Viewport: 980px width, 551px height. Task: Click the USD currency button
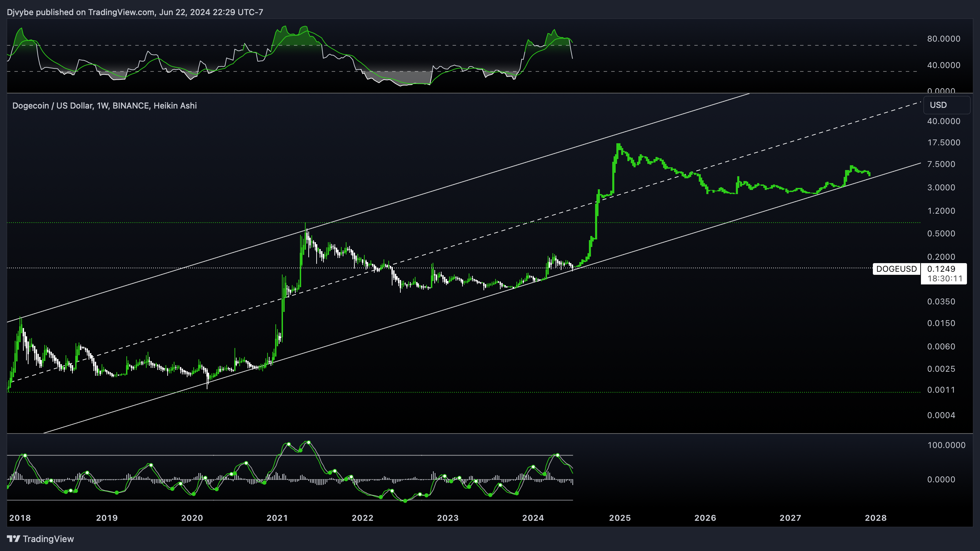(x=947, y=105)
